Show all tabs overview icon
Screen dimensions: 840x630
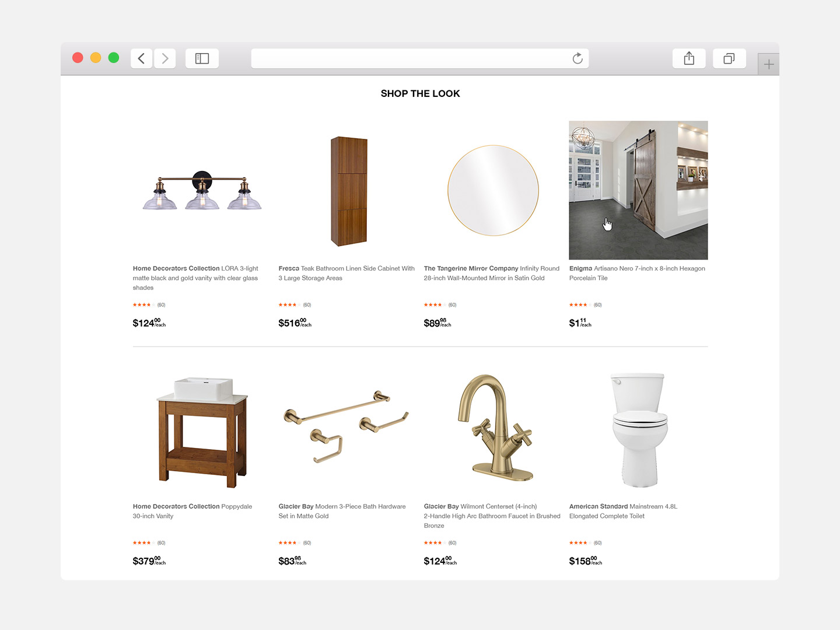pos(729,58)
